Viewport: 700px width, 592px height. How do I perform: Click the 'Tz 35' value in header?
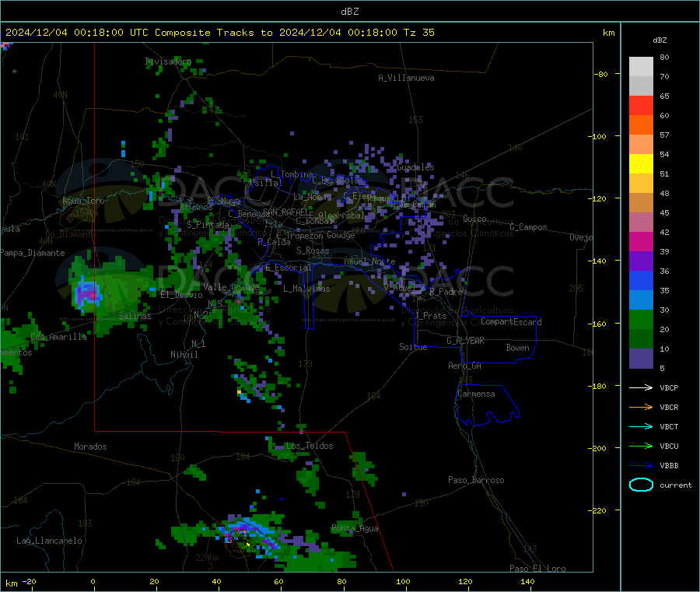click(418, 33)
